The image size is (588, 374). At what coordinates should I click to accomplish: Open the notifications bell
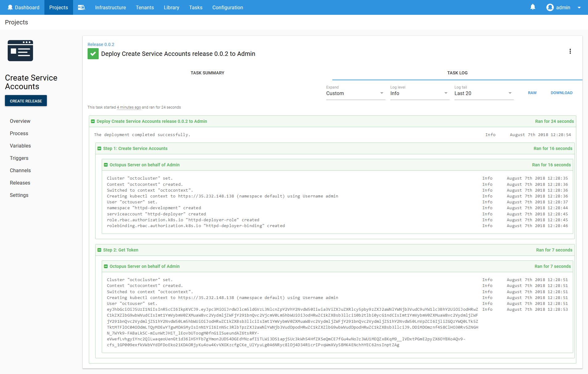click(532, 7)
